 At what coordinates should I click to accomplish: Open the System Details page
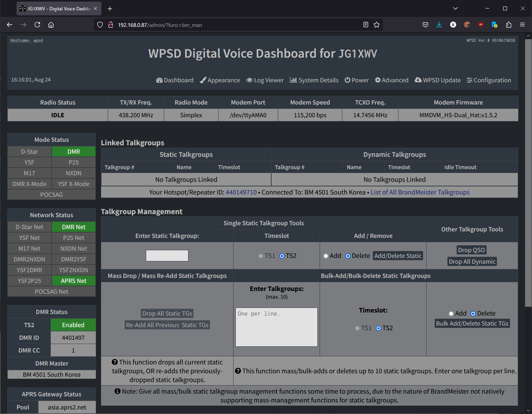314,80
